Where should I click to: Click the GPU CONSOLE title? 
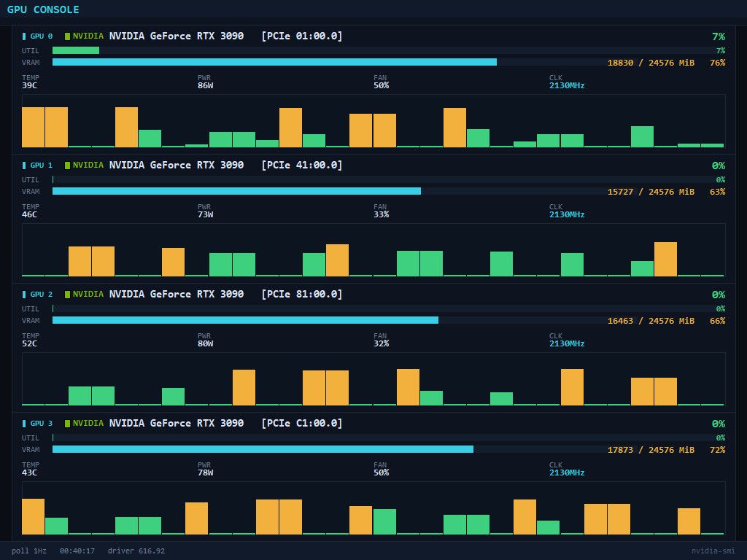pyautogui.click(x=43, y=9)
